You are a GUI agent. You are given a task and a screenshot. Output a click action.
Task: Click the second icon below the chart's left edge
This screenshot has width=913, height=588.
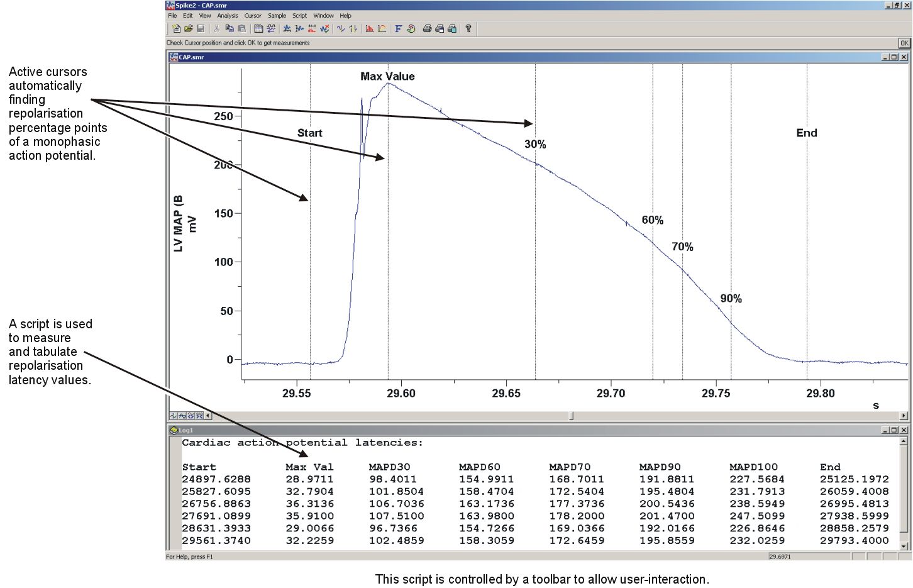pos(182,416)
